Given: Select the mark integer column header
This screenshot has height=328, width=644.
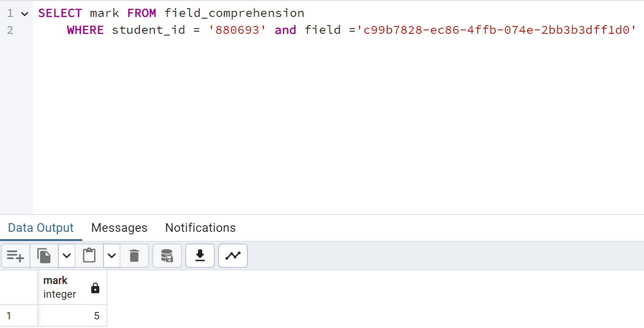Looking at the screenshot, I should coord(61,287).
